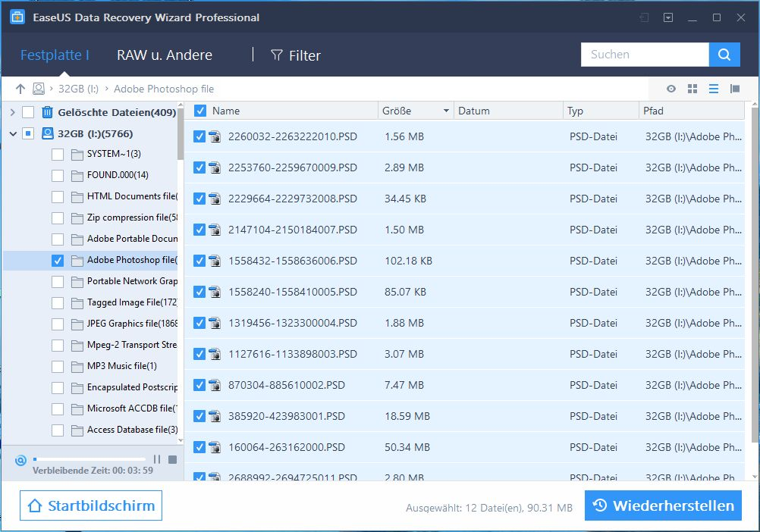Select file 1558240-1558410005.PSD

[292, 292]
